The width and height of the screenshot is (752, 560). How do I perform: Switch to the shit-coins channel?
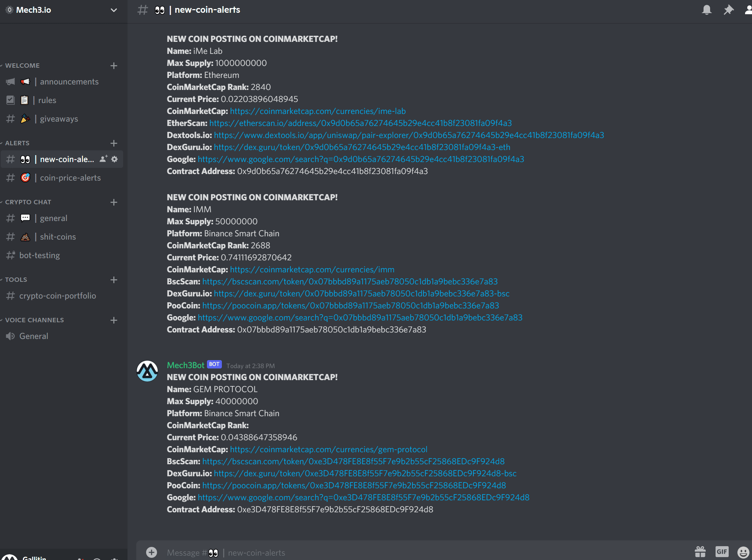58,237
